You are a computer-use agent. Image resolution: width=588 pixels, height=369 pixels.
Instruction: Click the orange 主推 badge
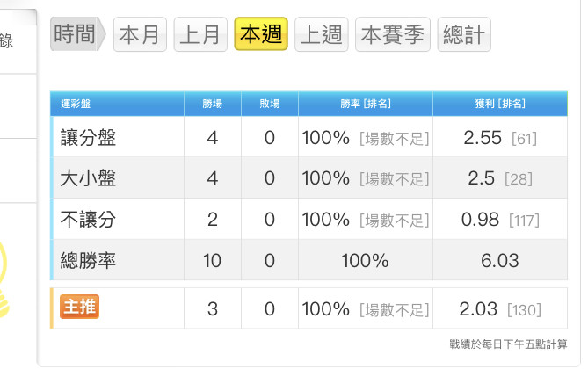pyautogui.click(x=79, y=307)
